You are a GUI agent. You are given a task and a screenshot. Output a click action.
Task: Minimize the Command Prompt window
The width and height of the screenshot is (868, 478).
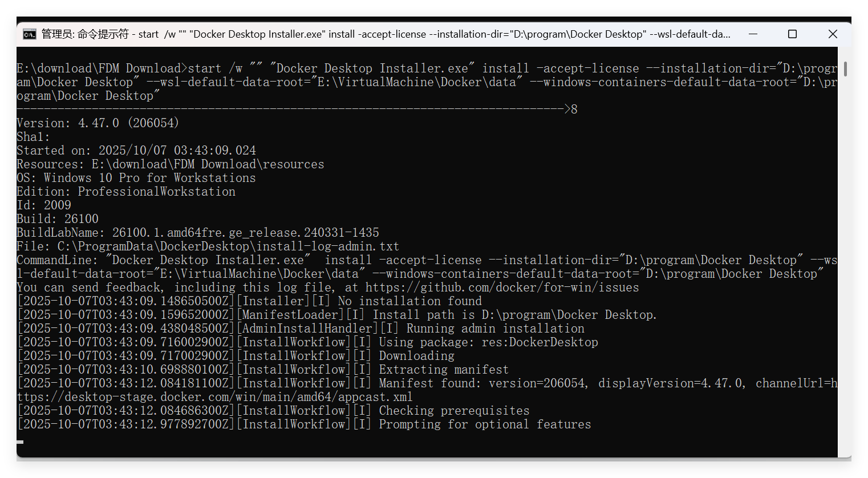(x=753, y=34)
